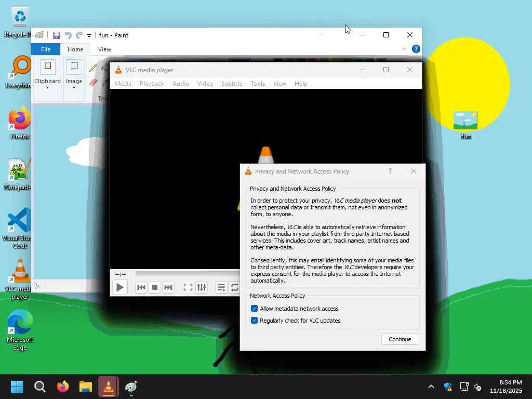The image size is (532, 399).
Task: Show VLC extended settings (equalizer icon)
Action: (202, 287)
